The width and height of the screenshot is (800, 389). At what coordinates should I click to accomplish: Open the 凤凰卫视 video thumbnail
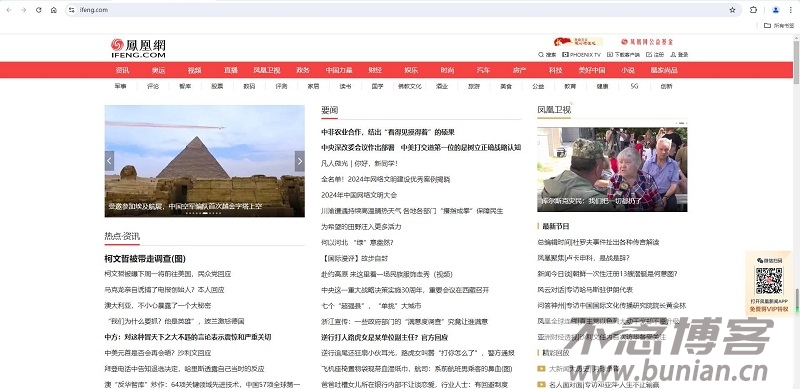click(x=612, y=169)
